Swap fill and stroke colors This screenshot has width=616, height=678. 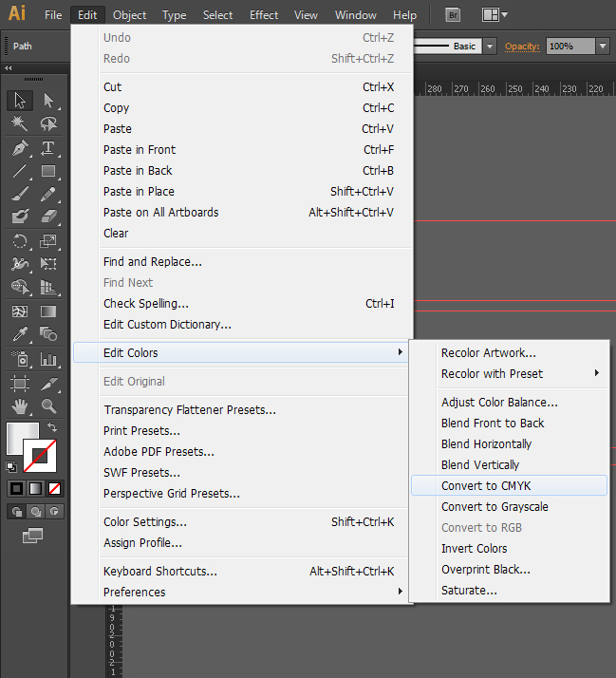(53, 428)
